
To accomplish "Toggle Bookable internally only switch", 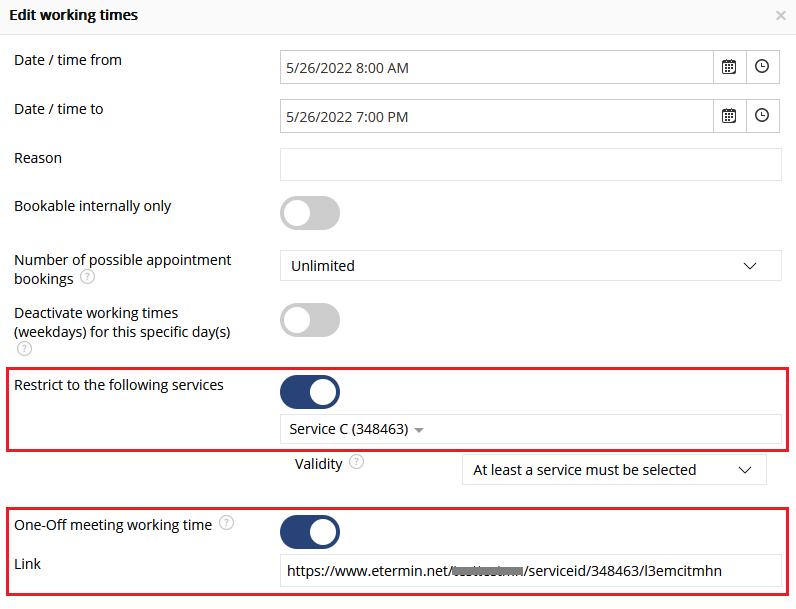I will [310, 213].
